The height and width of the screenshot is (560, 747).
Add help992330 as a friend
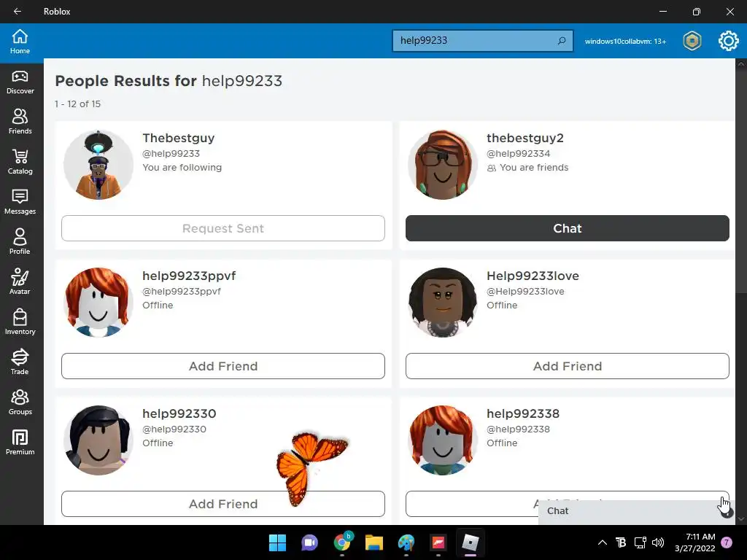tap(223, 504)
